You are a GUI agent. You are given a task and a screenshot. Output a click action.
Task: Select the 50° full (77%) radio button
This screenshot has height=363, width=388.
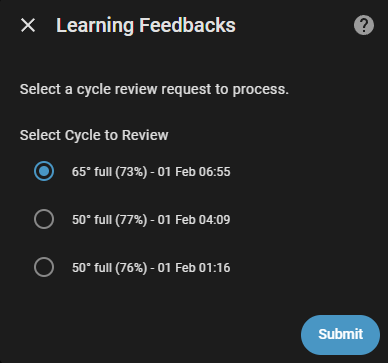point(44,219)
